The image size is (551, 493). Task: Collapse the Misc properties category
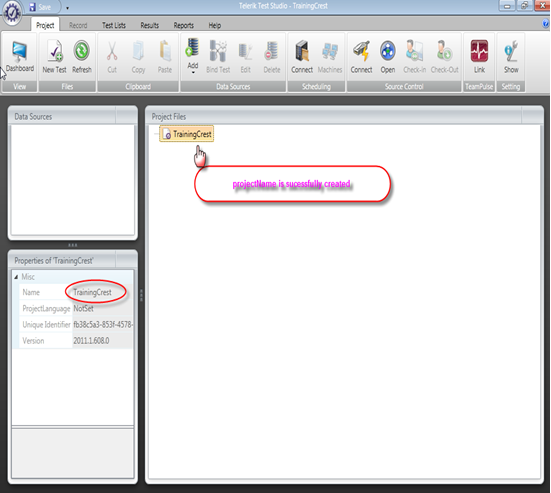click(x=16, y=277)
